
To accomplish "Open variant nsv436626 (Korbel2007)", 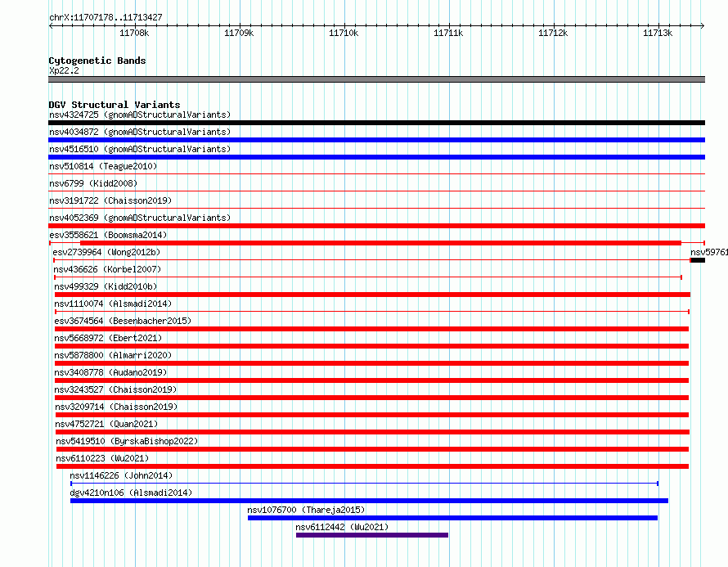I will click(x=107, y=269).
